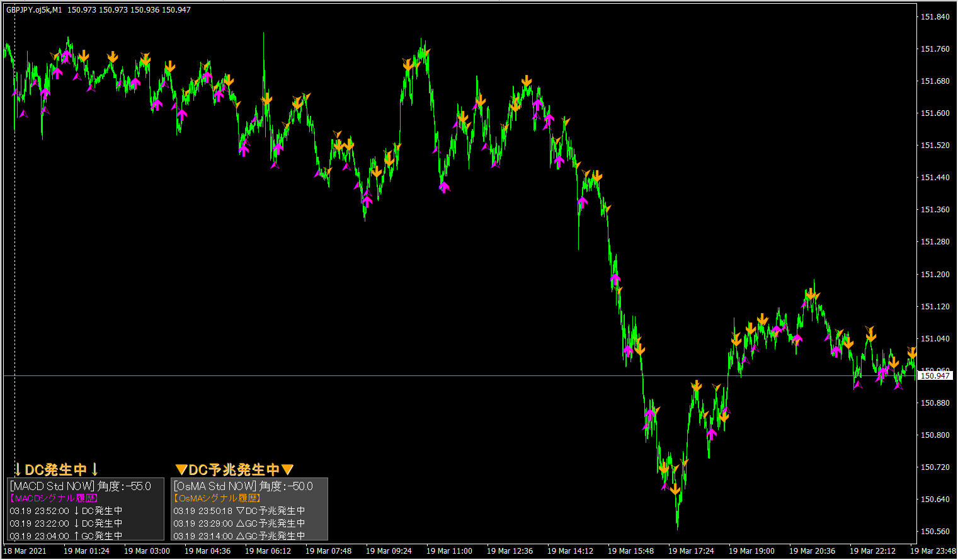Click the '19 Mar 07:48' time axis label
Image resolution: width=958 pixels, height=560 pixels.
tap(328, 551)
